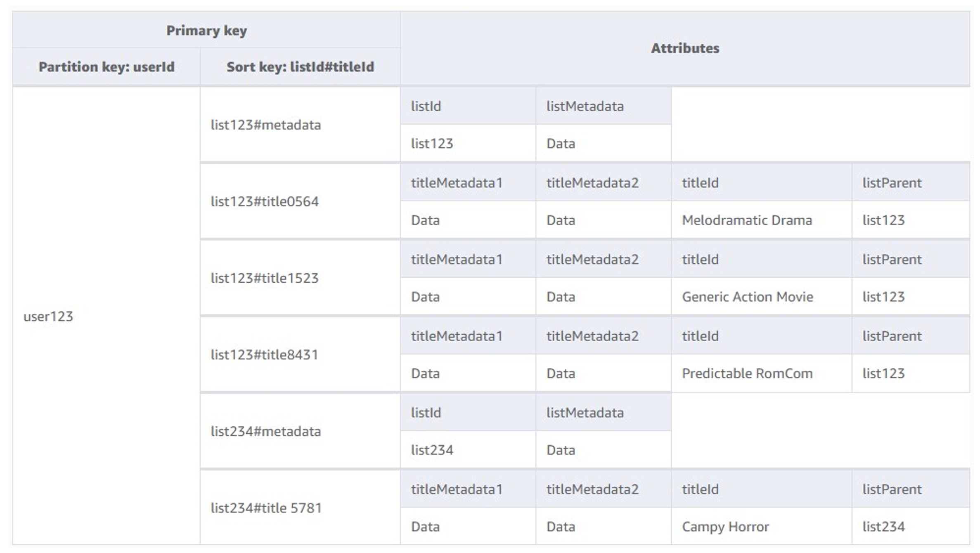
Task: Click the Predictable RomCom title cell
Action: tap(747, 373)
